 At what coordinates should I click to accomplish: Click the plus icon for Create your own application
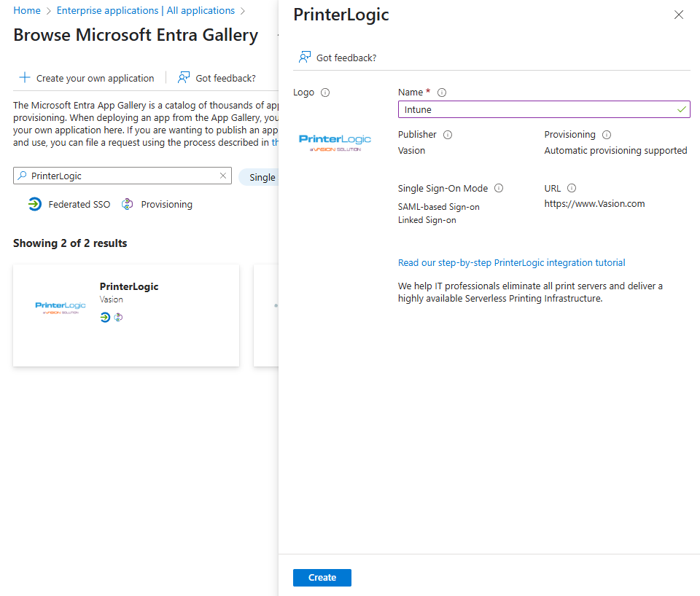coord(25,78)
